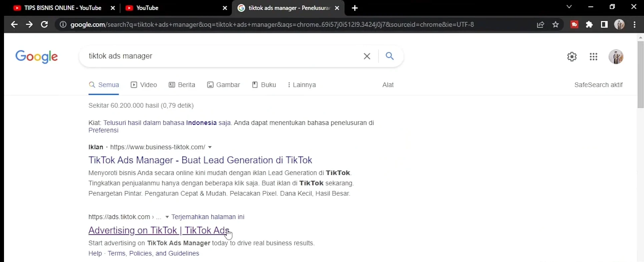Image resolution: width=644 pixels, height=262 pixels.
Task: Clear the search box with X
Action: pos(367,56)
